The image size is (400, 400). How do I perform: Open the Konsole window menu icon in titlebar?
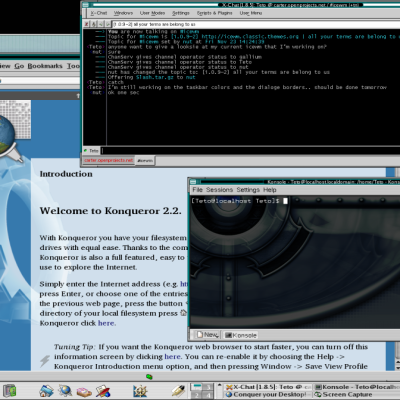[193, 182]
